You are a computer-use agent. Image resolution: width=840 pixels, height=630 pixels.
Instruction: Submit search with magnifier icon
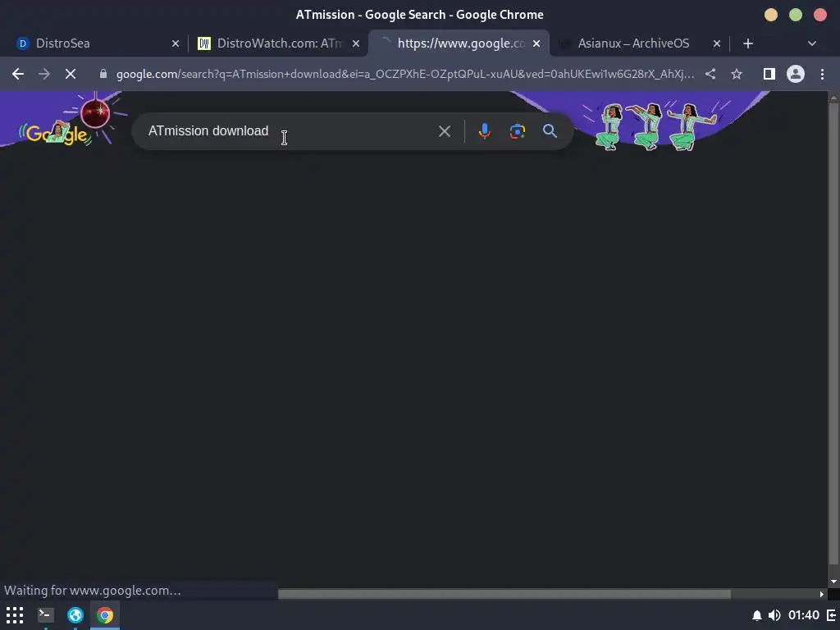coord(550,131)
